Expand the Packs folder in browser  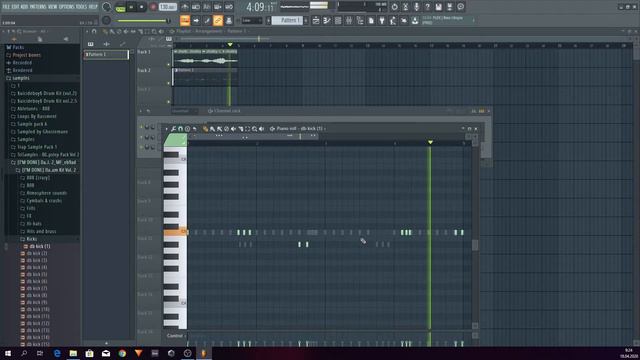(18, 47)
